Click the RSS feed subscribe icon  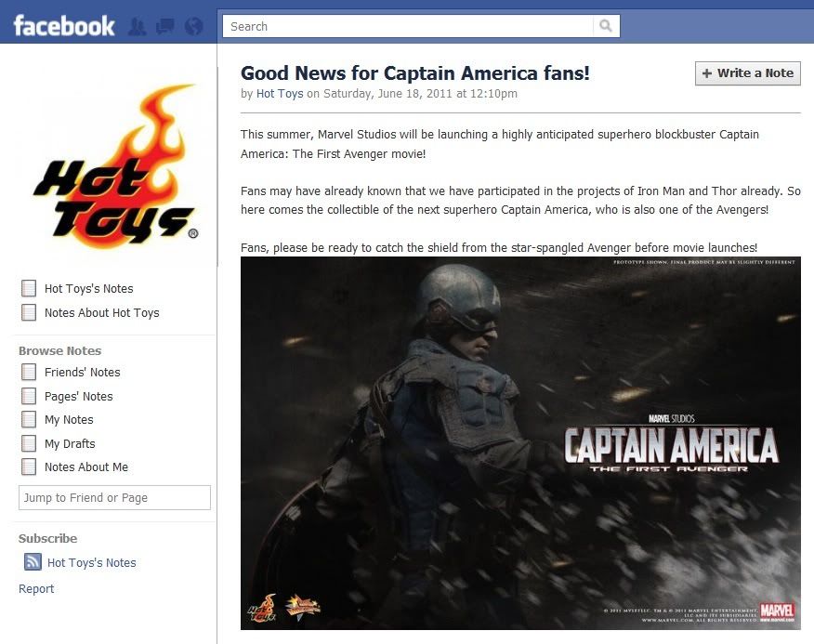click(33, 561)
